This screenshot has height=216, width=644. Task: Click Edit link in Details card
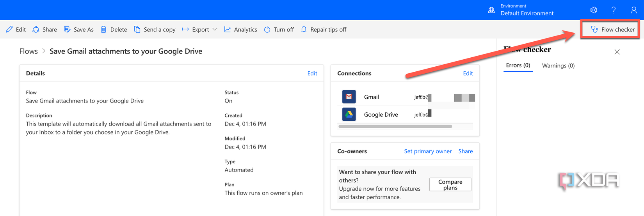tap(312, 73)
